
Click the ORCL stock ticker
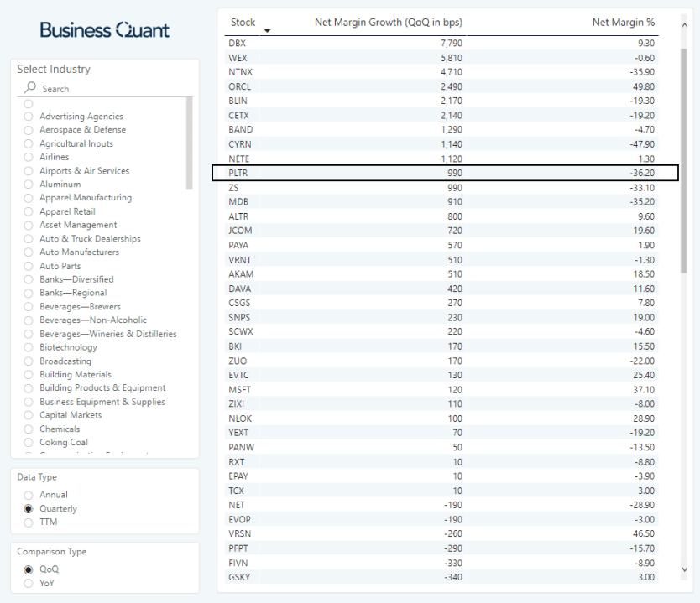pyautogui.click(x=240, y=86)
